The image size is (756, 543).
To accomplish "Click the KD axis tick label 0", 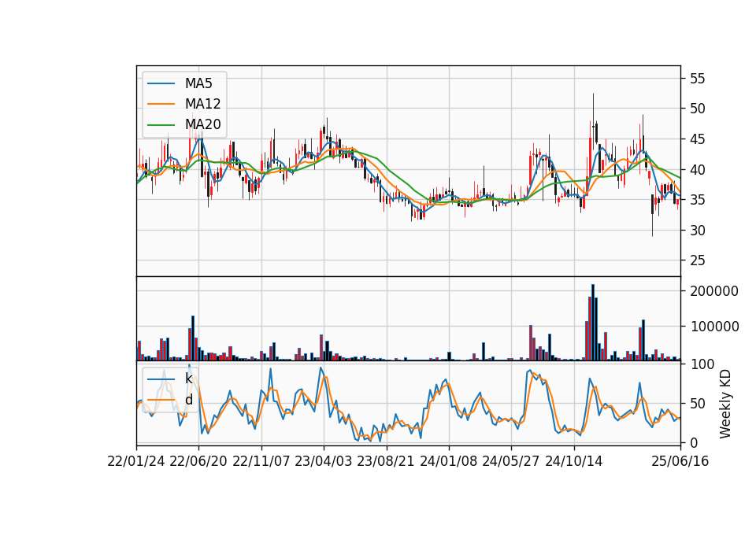I will click(x=694, y=443).
